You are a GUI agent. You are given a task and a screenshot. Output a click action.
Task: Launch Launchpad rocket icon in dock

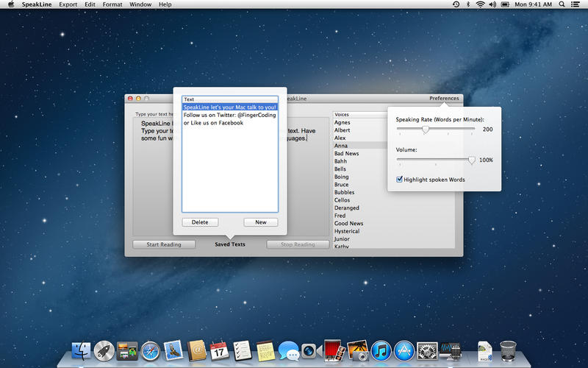pos(104,351)
